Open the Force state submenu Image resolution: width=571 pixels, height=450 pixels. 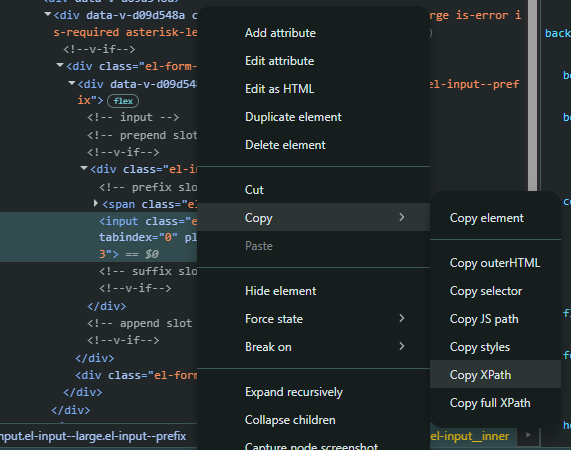coord(313,319)
